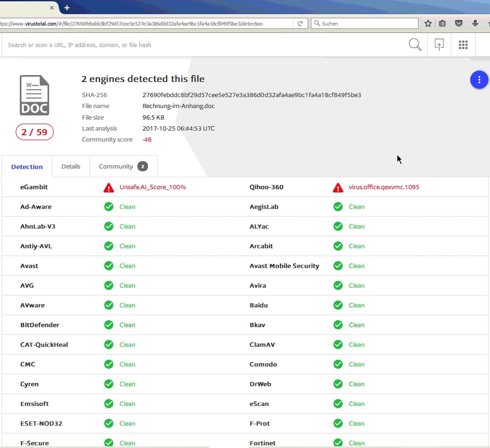
Task: Open the blue three-dot options button
Action: 479,80
